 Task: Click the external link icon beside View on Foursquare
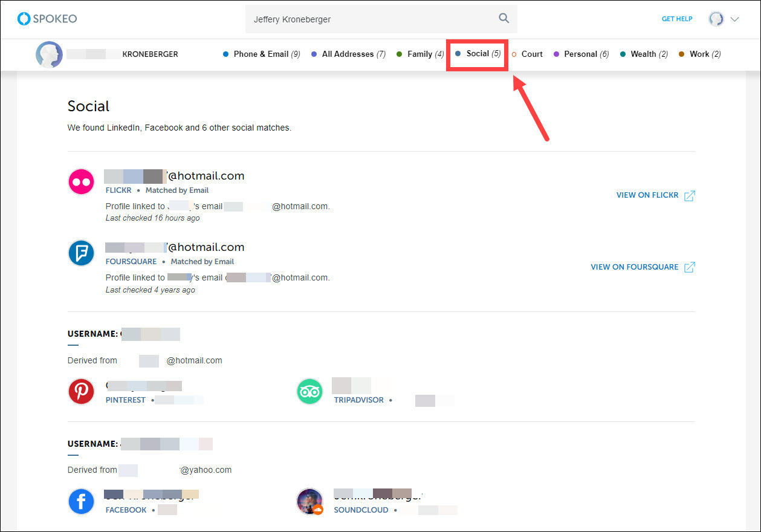[x=689, y=267]
